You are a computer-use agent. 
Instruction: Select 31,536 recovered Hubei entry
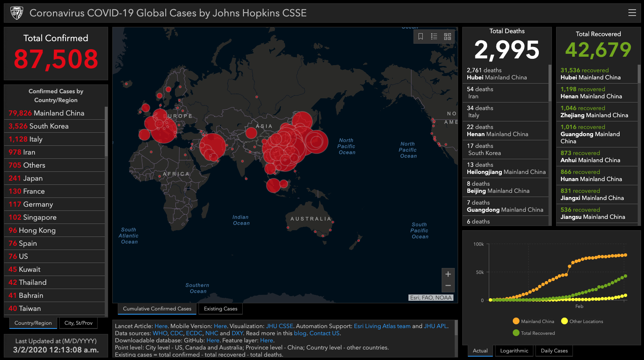coord(597,74)
